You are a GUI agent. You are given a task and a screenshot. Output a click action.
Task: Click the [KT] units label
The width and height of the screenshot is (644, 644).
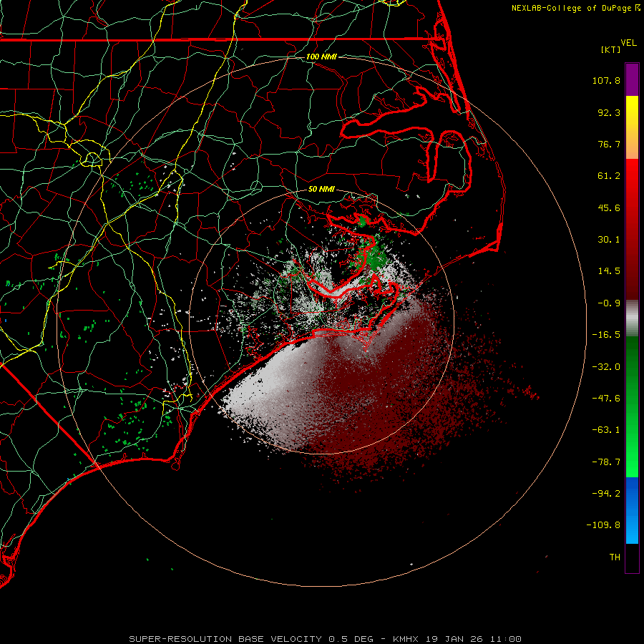click(x=610, y=49)
